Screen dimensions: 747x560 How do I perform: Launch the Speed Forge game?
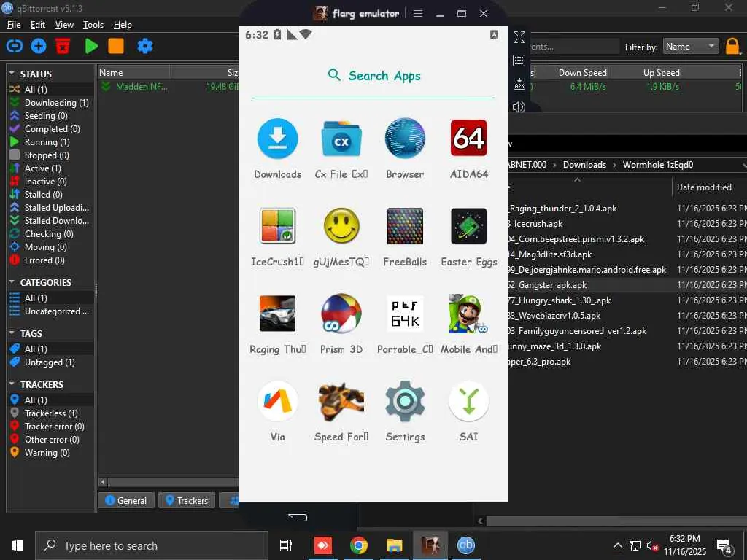click(x=341, y=402)
